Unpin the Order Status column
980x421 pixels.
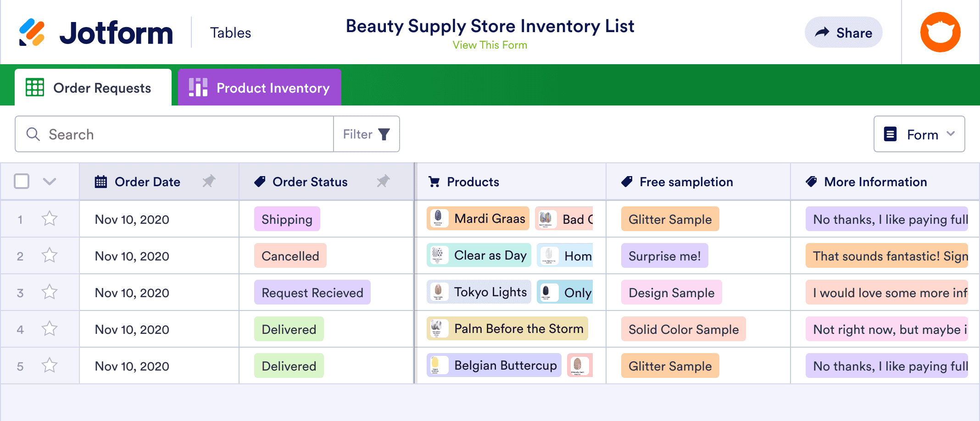click(383, 181)
